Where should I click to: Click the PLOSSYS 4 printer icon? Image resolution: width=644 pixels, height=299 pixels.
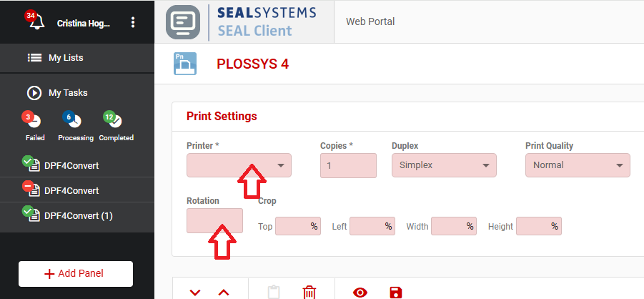tap(185, 64)
